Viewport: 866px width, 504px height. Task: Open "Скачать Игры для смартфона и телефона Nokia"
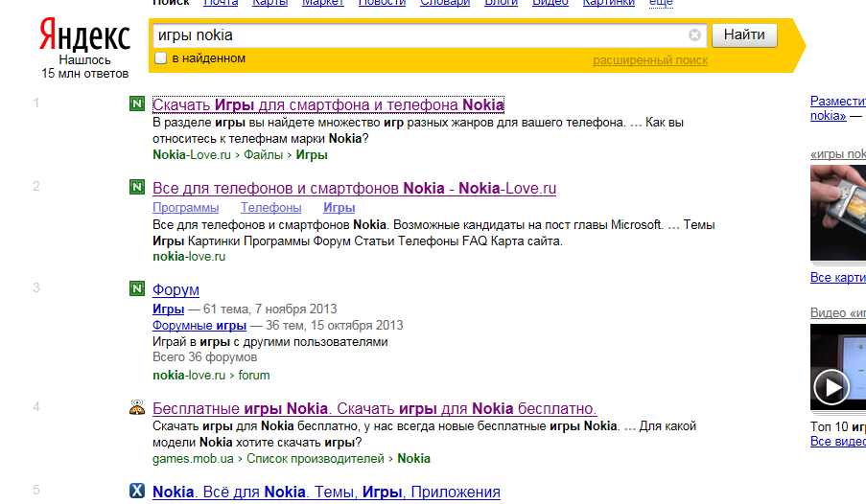click(328, 104)
